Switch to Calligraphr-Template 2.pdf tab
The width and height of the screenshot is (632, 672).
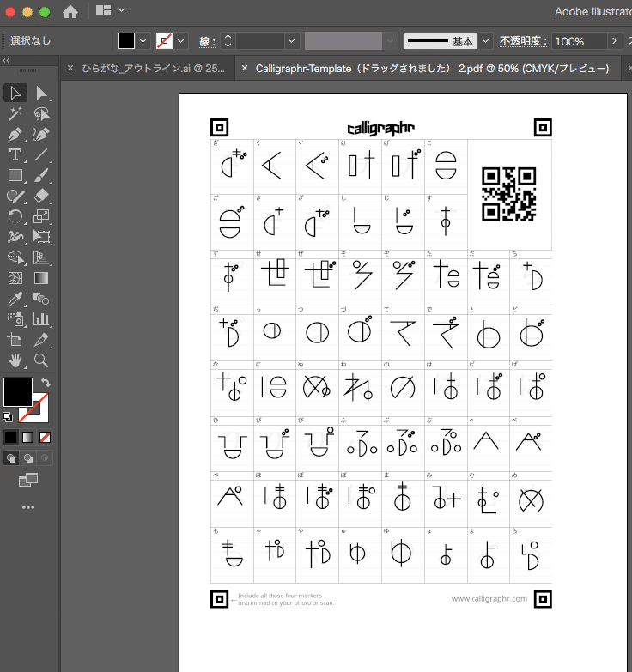tap(432, 69)
